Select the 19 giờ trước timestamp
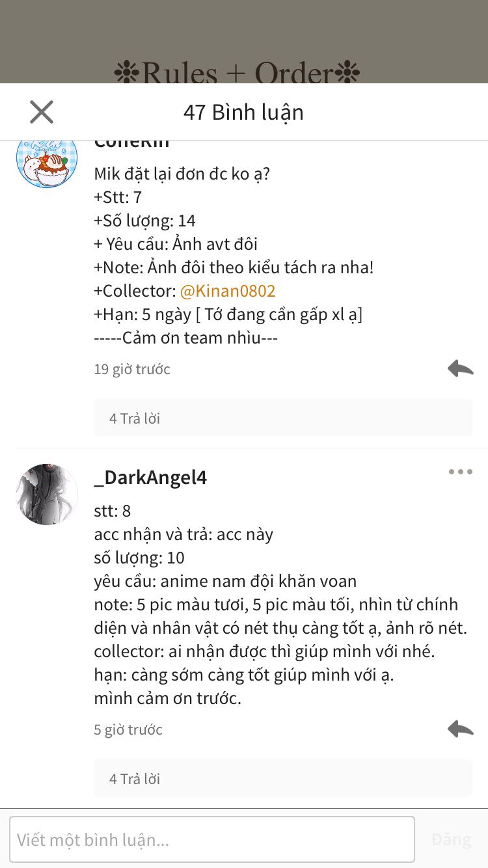 tap(132, 370)
